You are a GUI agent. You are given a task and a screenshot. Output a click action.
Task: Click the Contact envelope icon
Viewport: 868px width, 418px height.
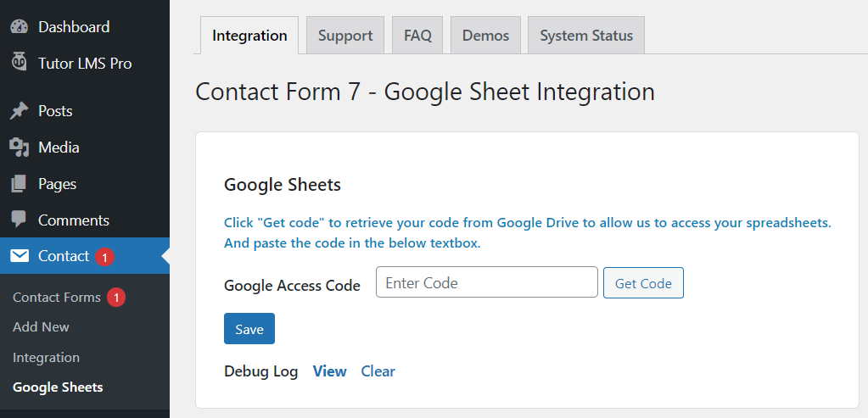point(20,256)
